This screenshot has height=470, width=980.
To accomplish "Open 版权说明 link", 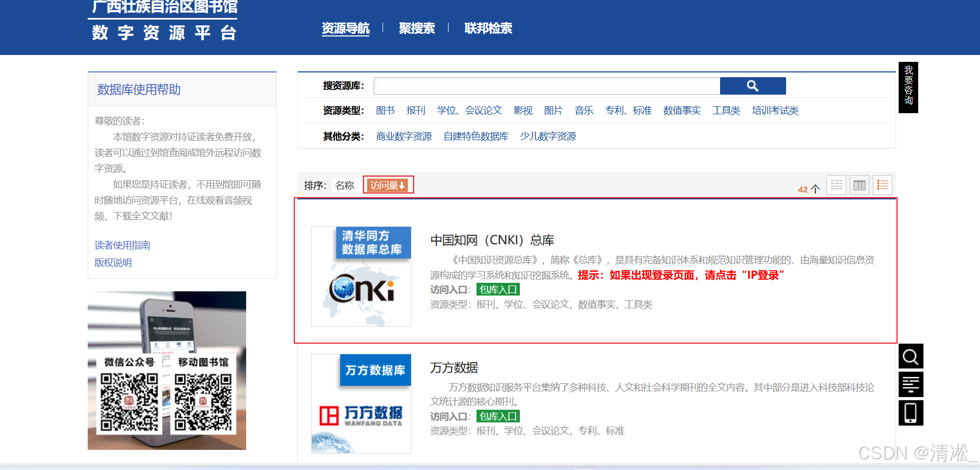I will (x=113, y=263).
